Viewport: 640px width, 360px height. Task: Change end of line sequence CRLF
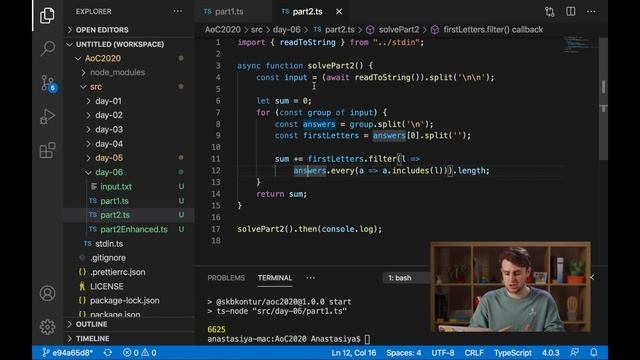point(474,353)
